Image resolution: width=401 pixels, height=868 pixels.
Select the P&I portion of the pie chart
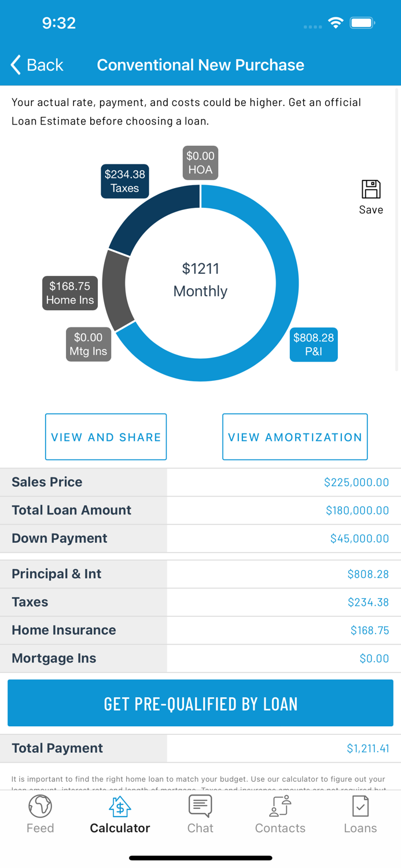coord(314,344)
